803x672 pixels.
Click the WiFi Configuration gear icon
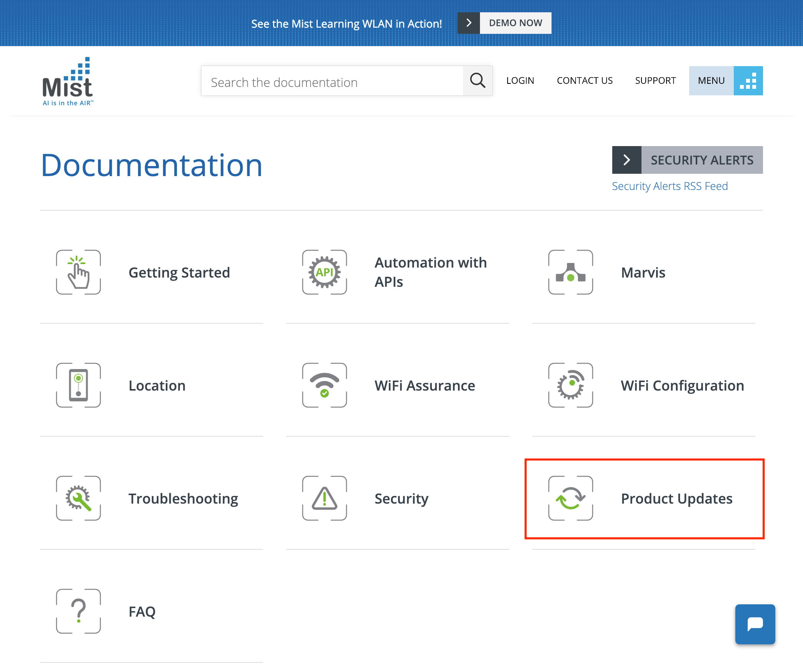pyautogui.click(x=570, y=385)
